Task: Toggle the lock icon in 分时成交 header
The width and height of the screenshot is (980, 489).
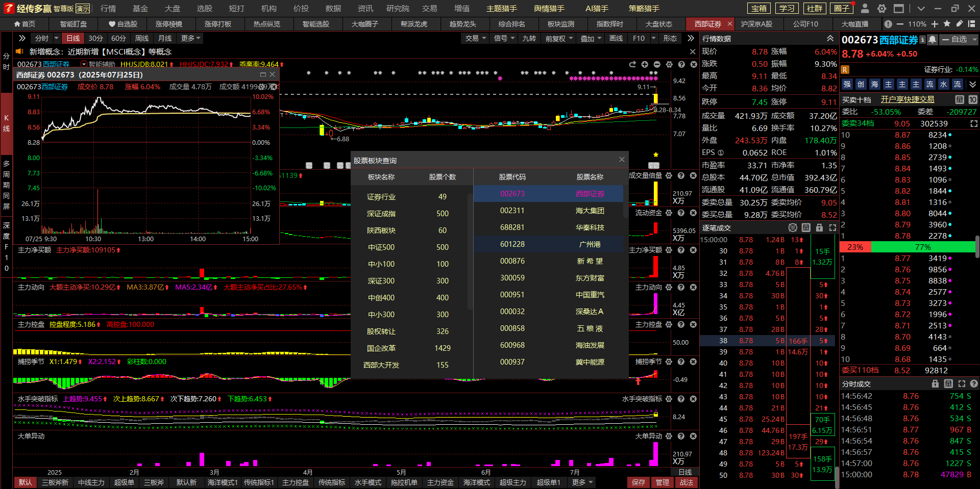Action: coord(935,383)
